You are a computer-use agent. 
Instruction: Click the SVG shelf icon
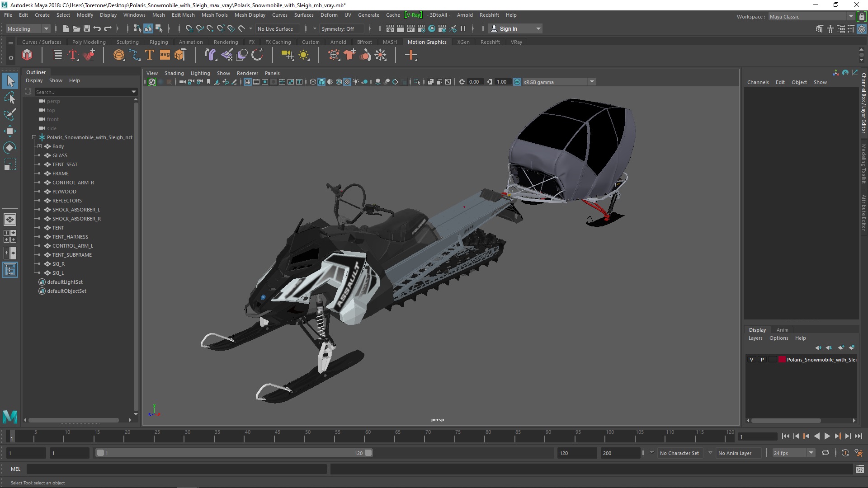point(165,55)
